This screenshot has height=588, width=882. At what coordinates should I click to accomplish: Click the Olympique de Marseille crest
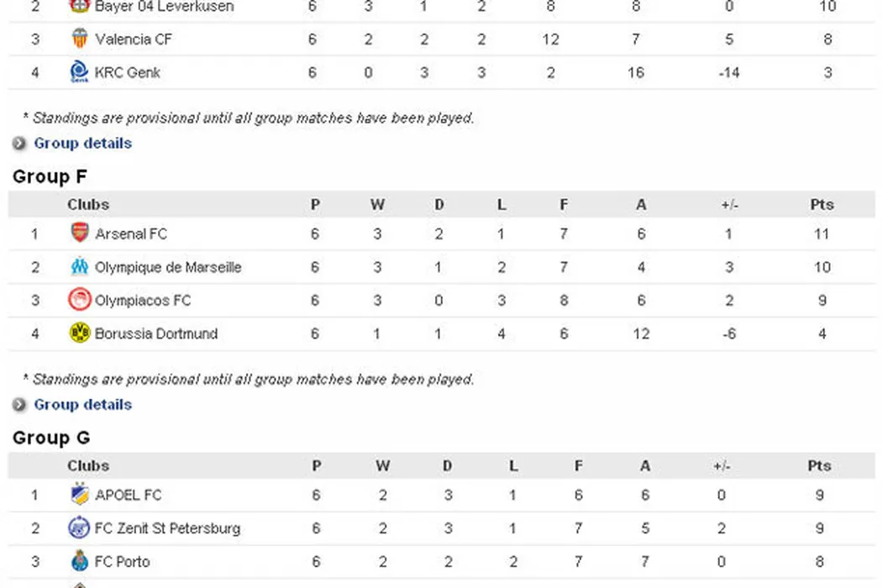tap(79, 267)
